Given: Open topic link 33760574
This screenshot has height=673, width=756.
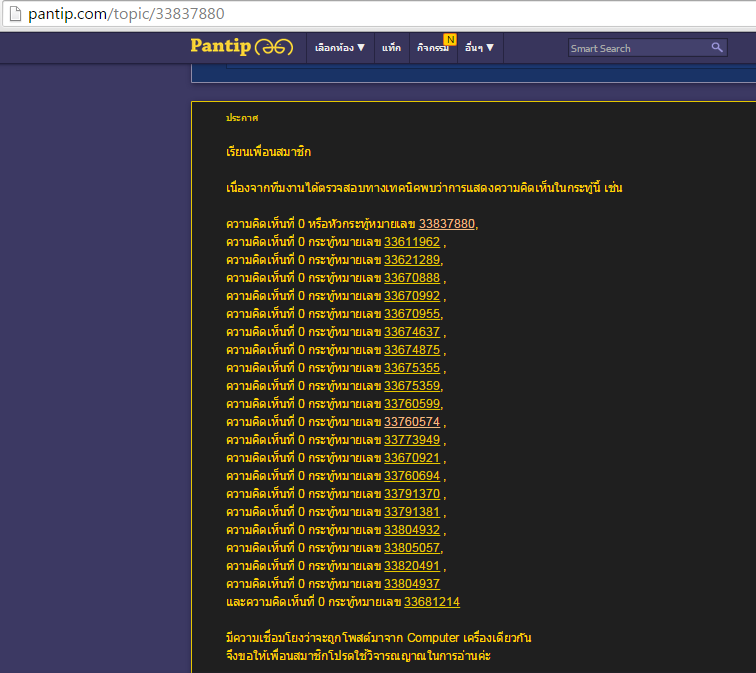Looking at the screenshot, I should (x=412, y=422).
